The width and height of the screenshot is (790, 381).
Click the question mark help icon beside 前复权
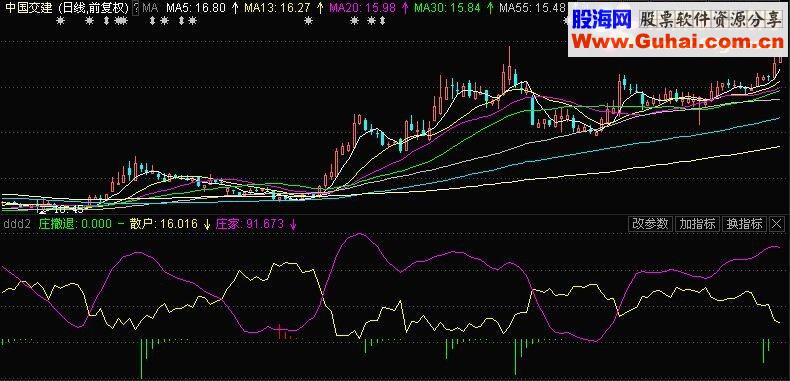coord(136,8)
